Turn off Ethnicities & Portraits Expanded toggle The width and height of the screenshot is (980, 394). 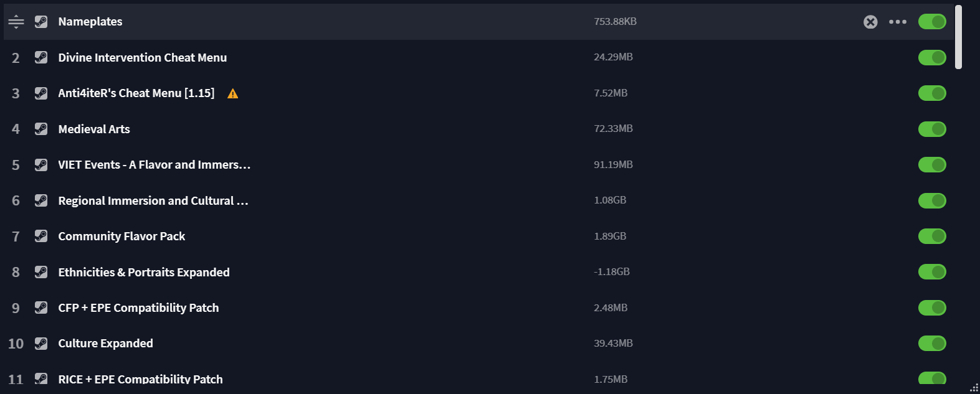[932, 272]
